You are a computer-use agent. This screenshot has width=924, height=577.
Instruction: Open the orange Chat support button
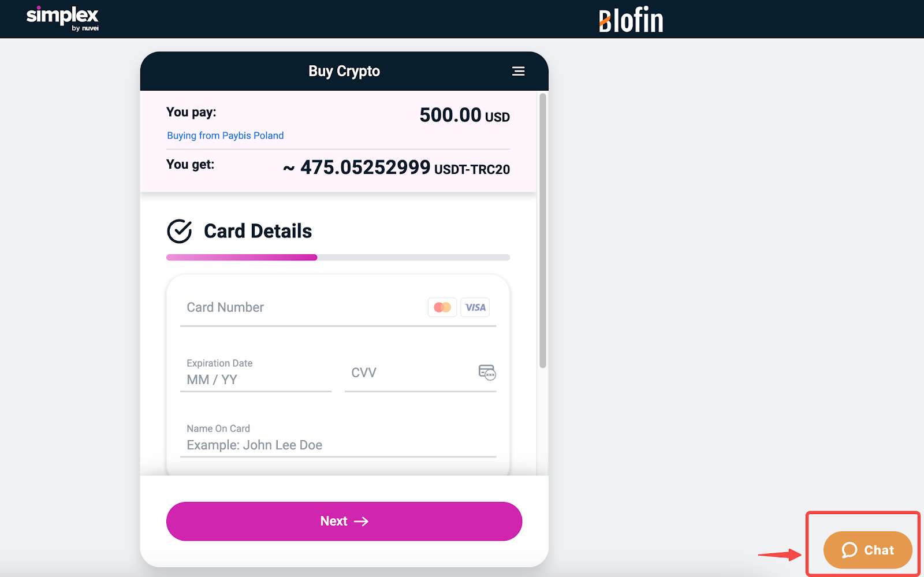867,550
